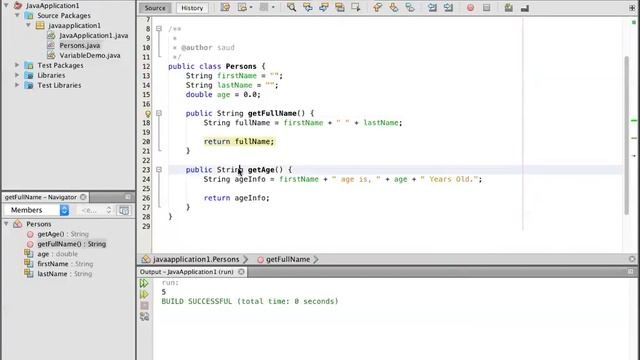Open VariableDemo.java in project tree
Image resolution: width=640 pixels, height=360 pixels.
coord(90,56)
